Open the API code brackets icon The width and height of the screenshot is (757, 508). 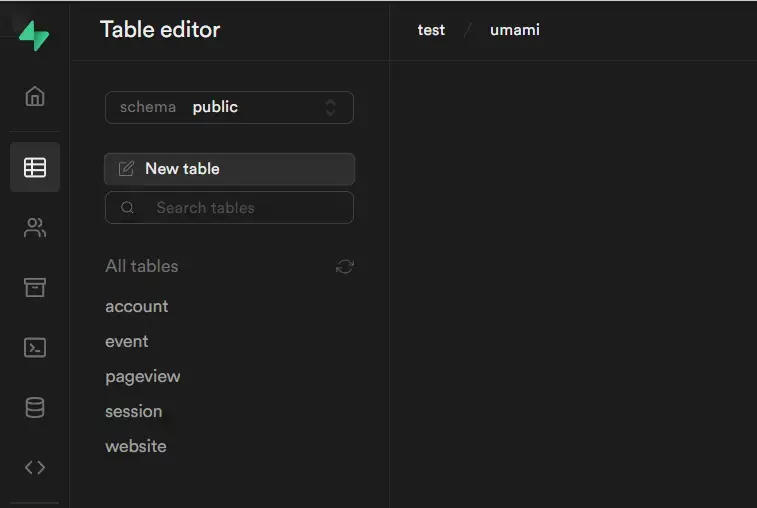[35, 467]
